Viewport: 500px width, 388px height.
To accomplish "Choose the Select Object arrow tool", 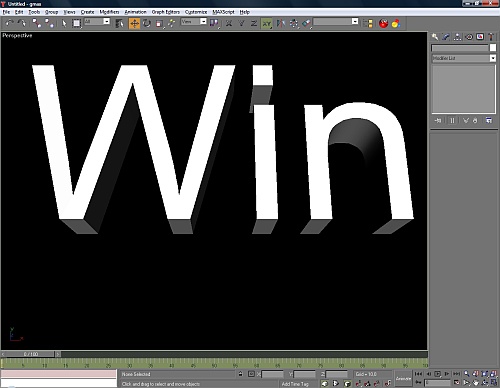I will (x=64, y=23).
